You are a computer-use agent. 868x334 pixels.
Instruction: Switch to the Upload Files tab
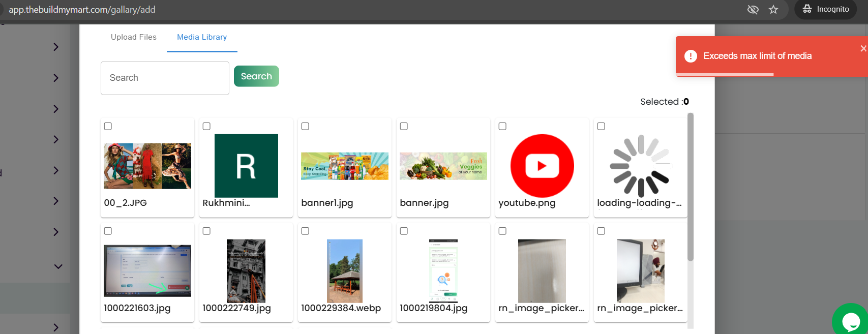(134, 37)
